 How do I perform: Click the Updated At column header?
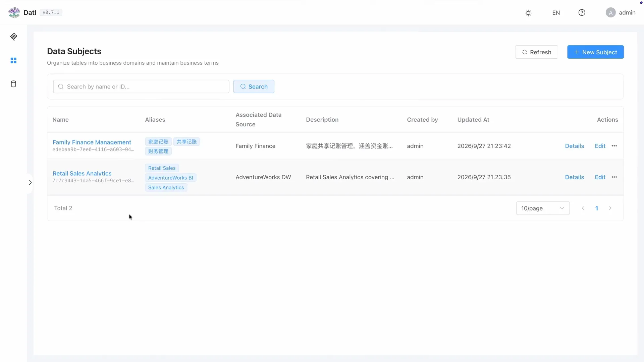pyautogui.click(x=473, y=120)
